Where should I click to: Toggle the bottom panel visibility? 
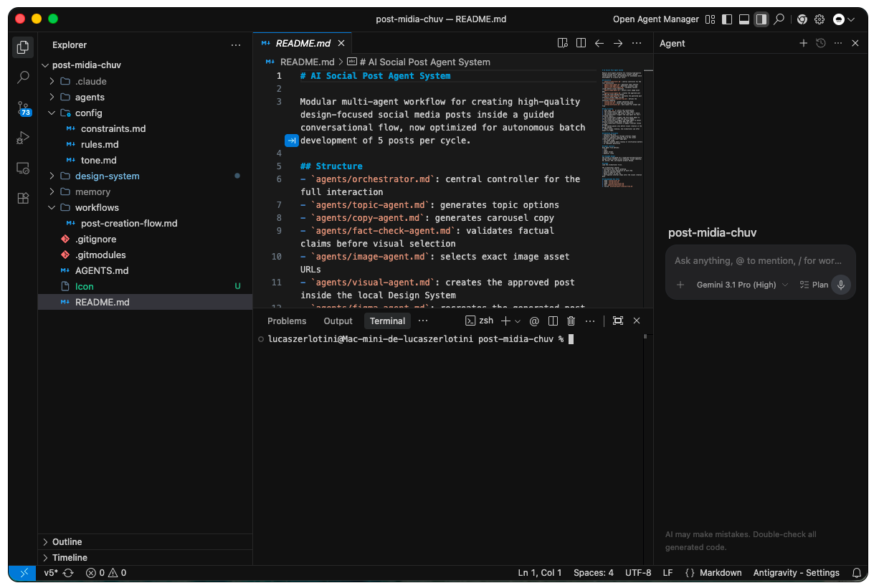click(744, 19)
